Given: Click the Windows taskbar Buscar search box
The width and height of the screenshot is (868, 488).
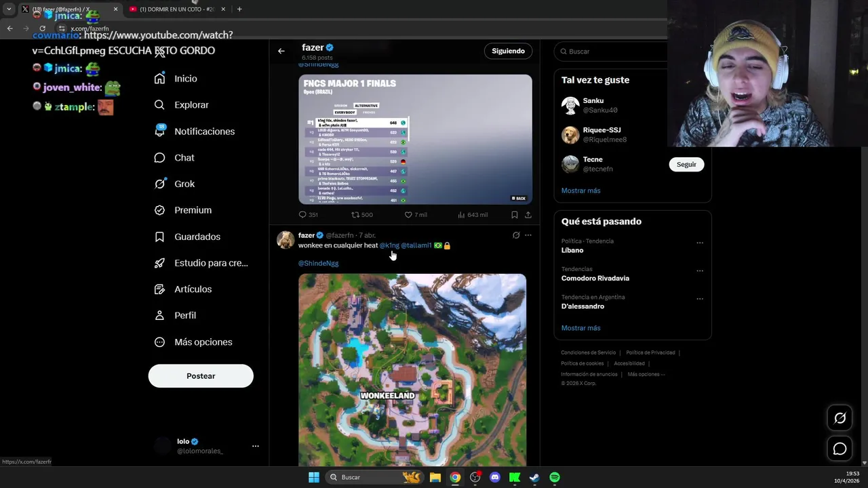Looking at the screenshot, I should (374, 477).
